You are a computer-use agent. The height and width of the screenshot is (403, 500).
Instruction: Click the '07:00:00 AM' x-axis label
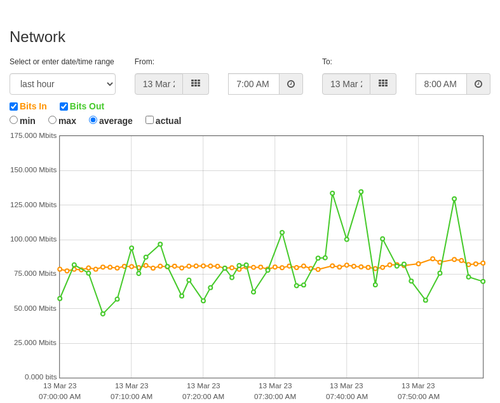[x=60, y=397]
